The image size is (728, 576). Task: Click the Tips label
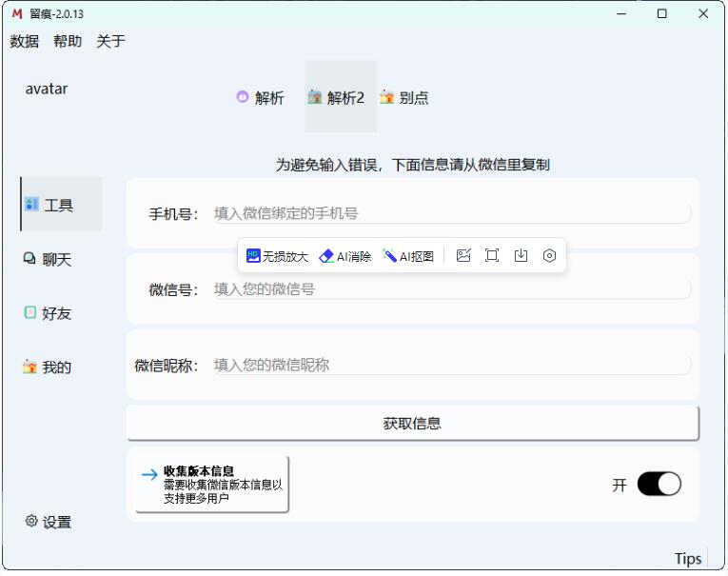coord(688,558)
